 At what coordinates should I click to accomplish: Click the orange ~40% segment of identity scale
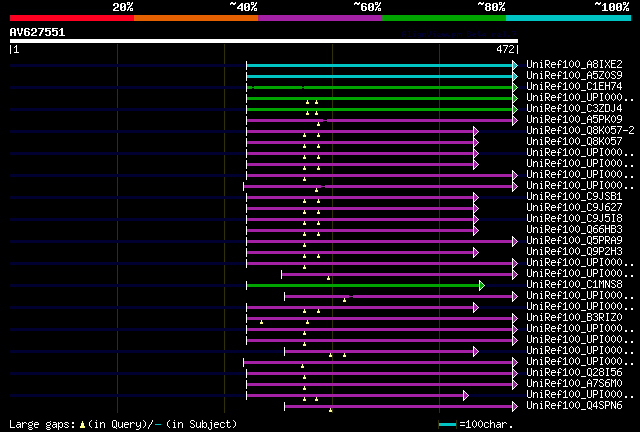pos(196,18)
